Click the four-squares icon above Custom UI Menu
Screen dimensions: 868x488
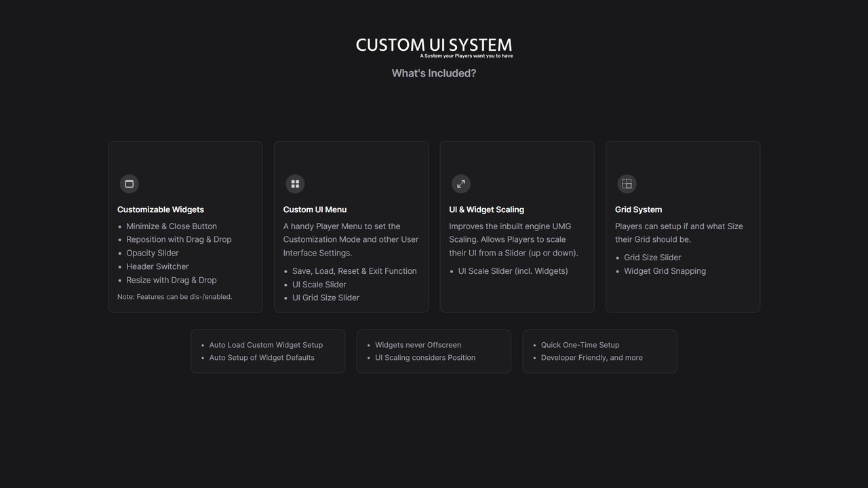tap(295, 184)
